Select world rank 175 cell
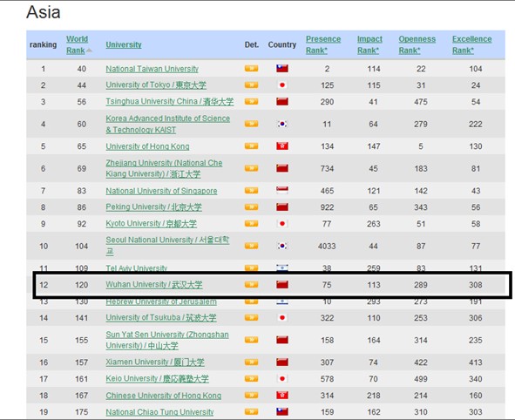The width and height of the screenshot is (515, 420). 81,412
